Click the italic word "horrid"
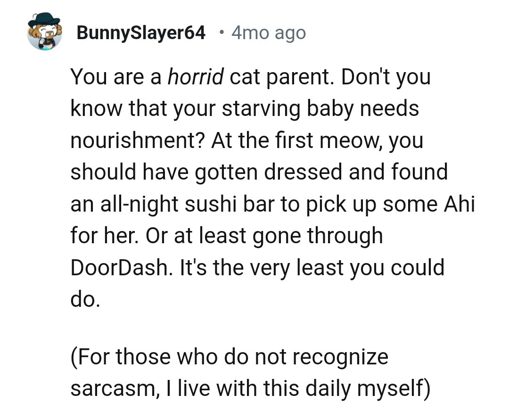Screen dimensions: 509x420 click(196, 77)
